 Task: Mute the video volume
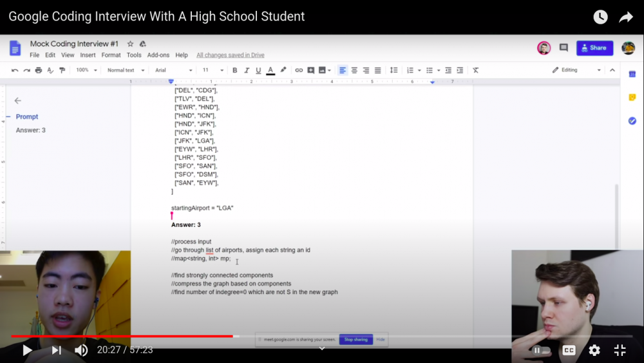point(81,350)
